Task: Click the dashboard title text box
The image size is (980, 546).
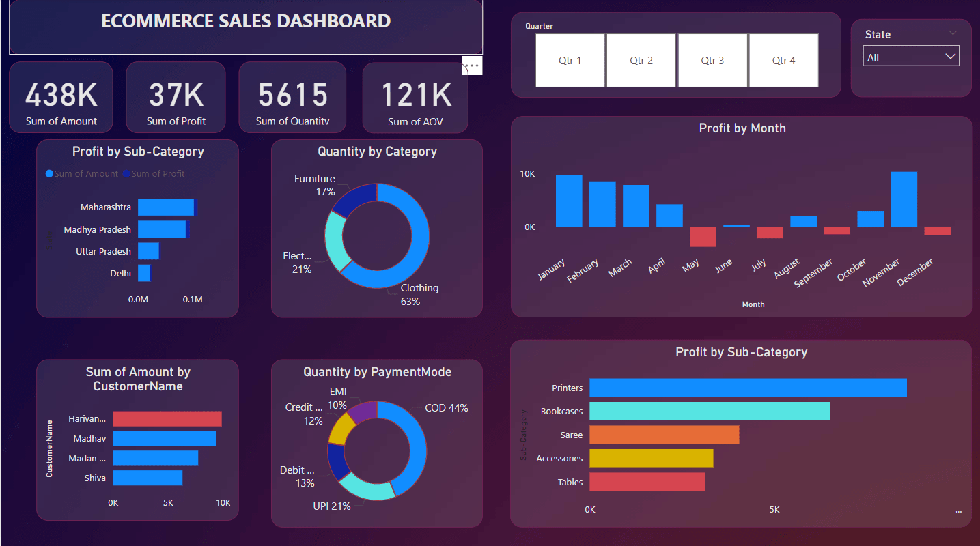Action: pyautogui.click(x=246, y=22)
